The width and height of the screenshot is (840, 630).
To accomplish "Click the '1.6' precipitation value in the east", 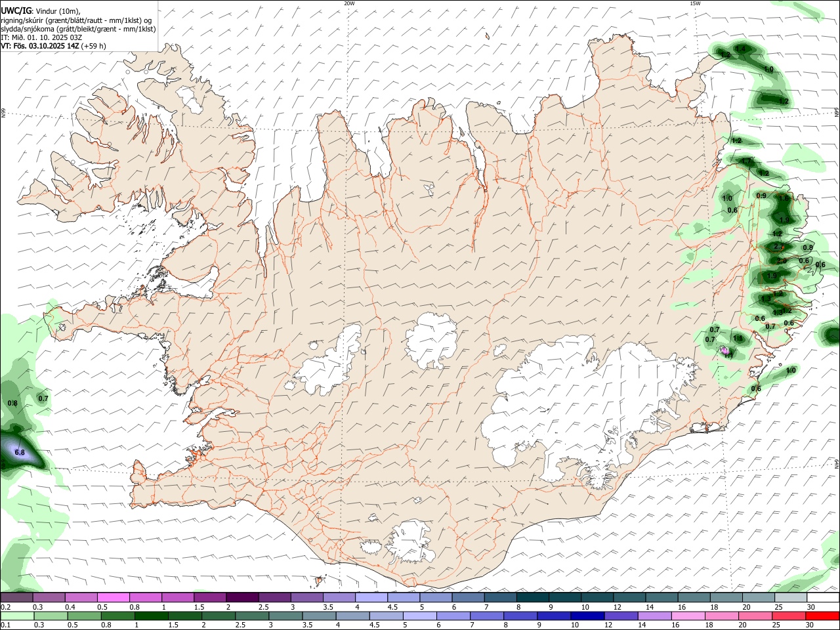I will coord(783,198).
